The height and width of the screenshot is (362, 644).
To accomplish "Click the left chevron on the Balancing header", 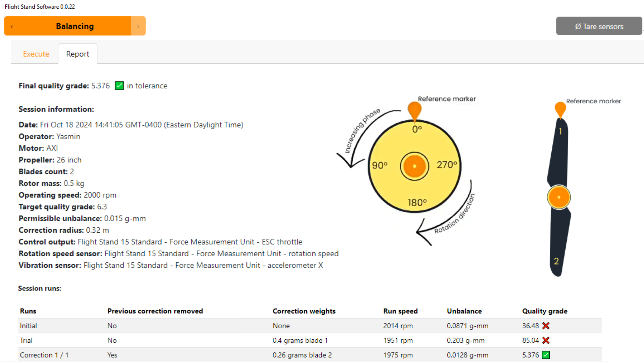I will pos(12,26).
